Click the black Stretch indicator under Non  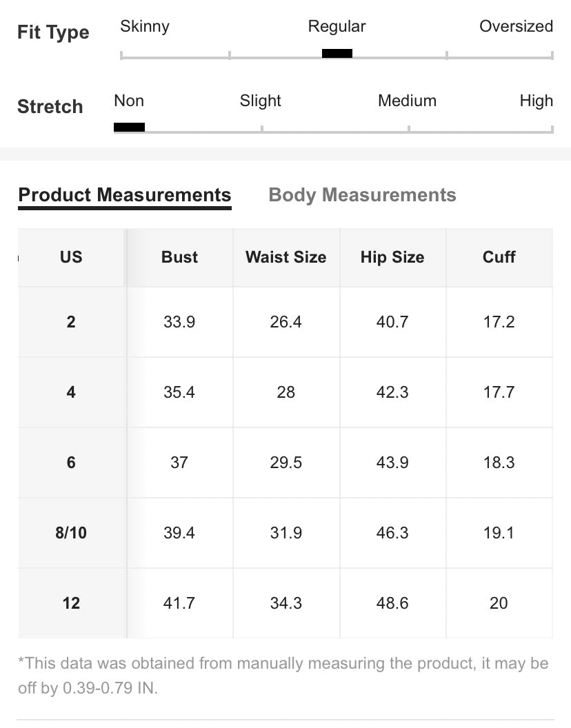[x=129, y=127]
